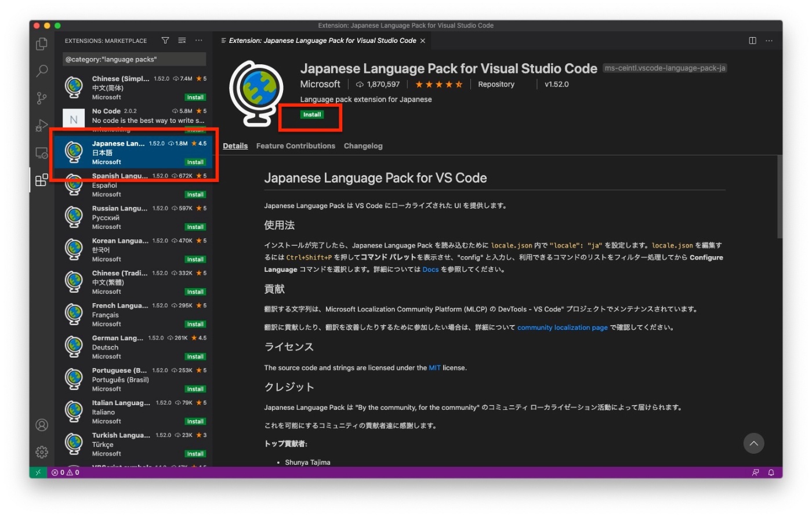
Task: Open Extensions panel more actions menu
Action: [x=199, y=41]
